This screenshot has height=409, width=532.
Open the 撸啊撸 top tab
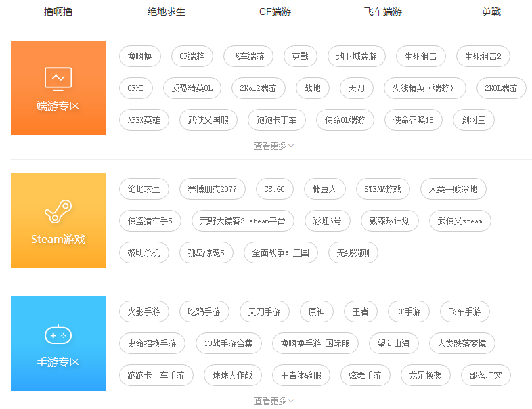58,12
